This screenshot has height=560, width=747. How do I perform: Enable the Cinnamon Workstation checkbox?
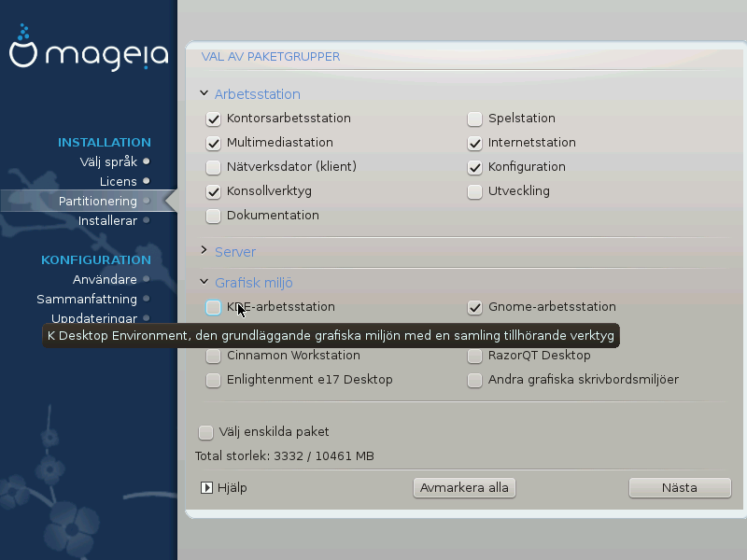pos(213,356)
